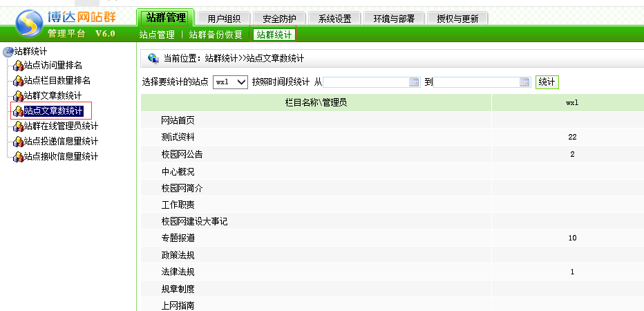Image resolution: width=644 pixels, height=311 pixels.
Task: Click the icon beside 站群在线管理员统计
Action: [x=18, y=126]
